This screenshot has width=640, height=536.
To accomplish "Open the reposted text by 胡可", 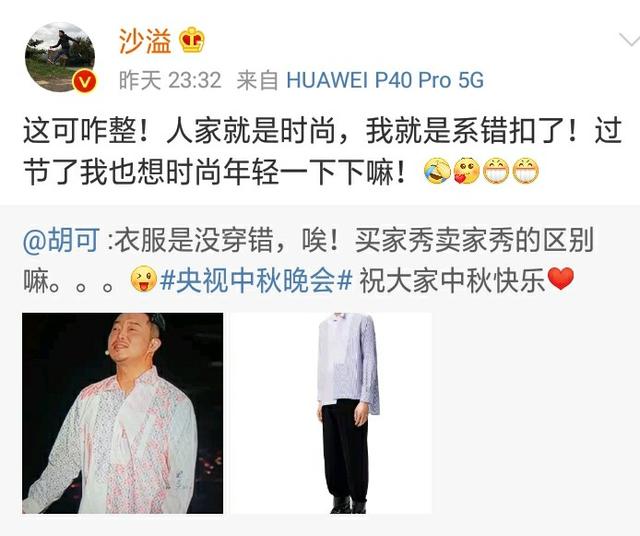I will point(298,260).
